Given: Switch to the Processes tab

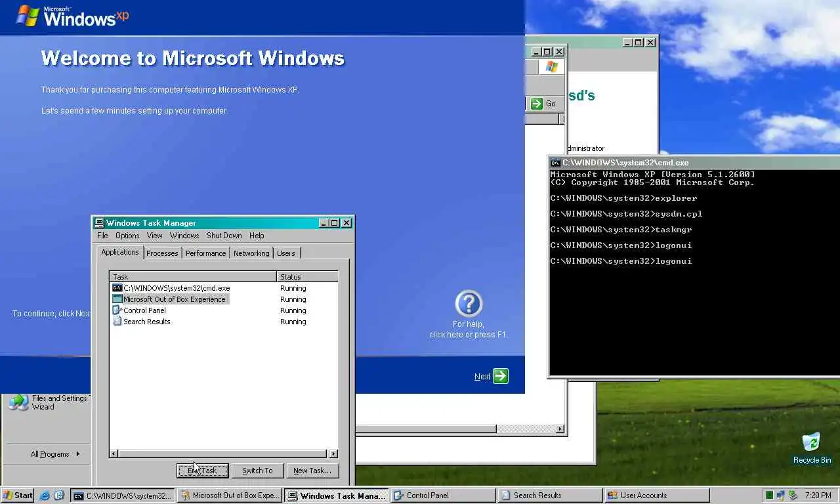Looking at the screenshot, I should click(x=162, y=253).
